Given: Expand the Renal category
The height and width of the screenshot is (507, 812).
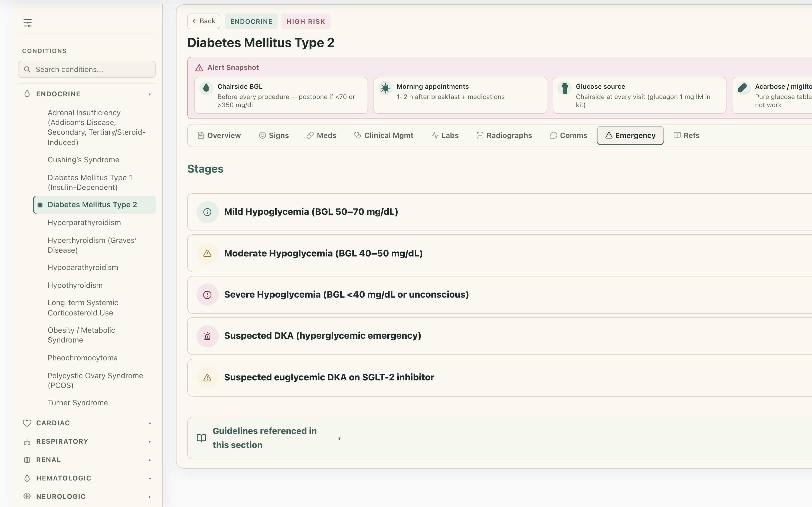Looking at the screenshot, I should coord(87,460).
